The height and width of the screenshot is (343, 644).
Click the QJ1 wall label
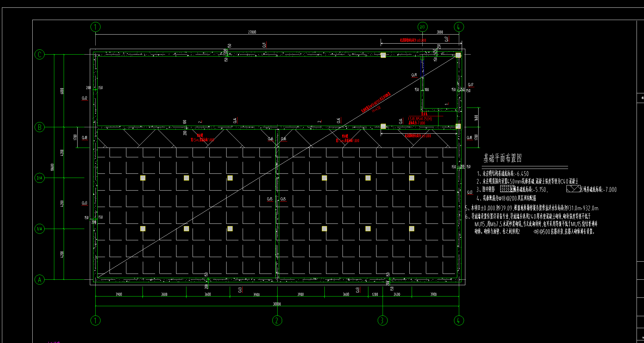click(x=264, y=45)
